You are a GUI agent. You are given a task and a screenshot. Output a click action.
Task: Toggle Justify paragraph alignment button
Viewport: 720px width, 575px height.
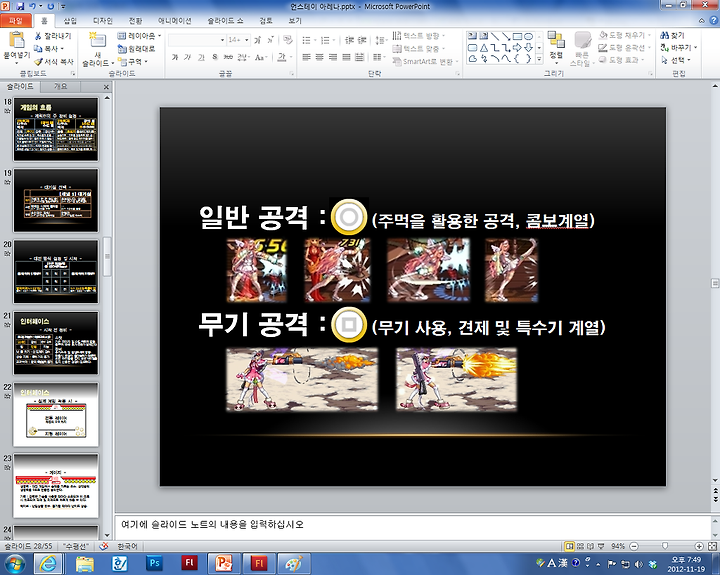(x=347, y=57)
